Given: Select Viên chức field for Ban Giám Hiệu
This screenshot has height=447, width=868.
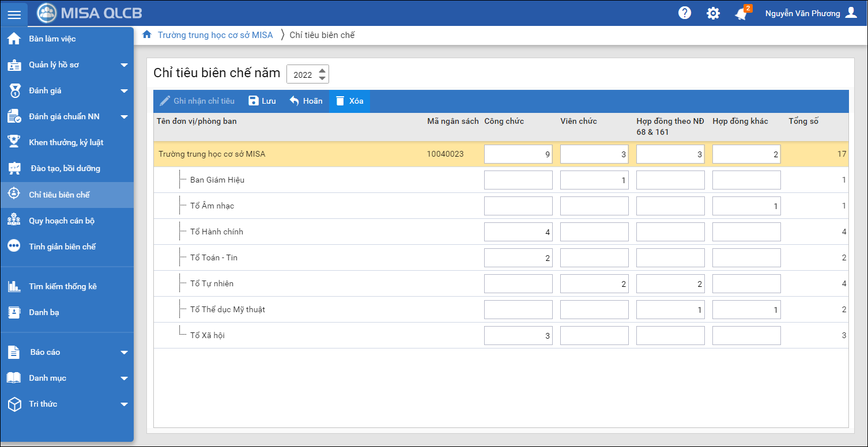Looking at the screenshot, I should [x=594, y=180].
